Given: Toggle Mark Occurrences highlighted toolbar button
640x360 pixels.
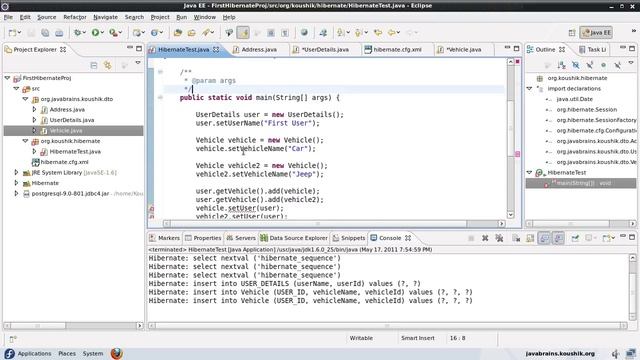Looking at the screenshot, I should (x=243, y=33).
